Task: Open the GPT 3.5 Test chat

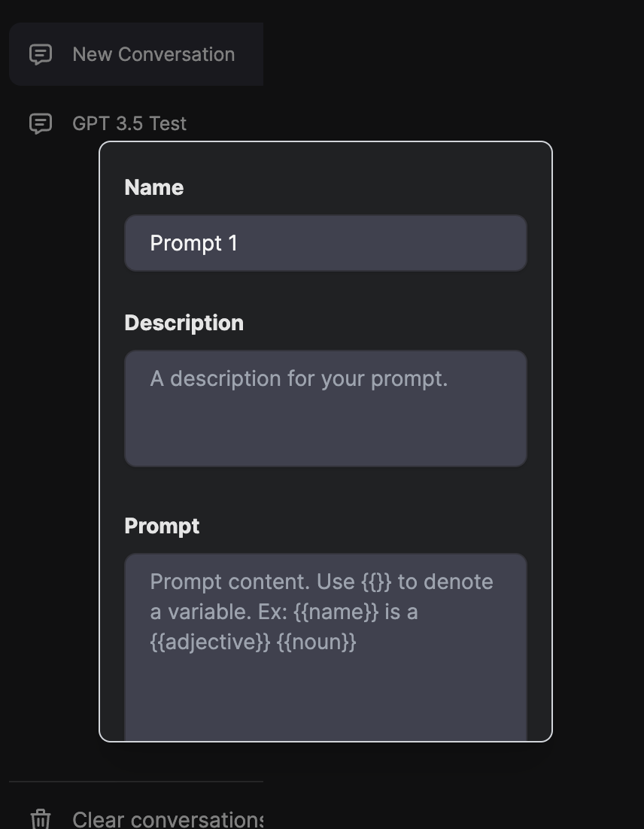Action: tap(129, 123)
